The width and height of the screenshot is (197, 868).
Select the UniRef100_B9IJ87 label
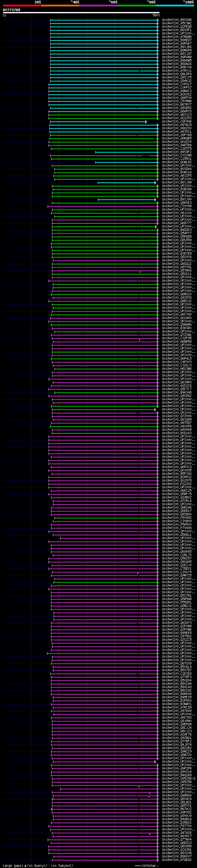coord(177,54)
